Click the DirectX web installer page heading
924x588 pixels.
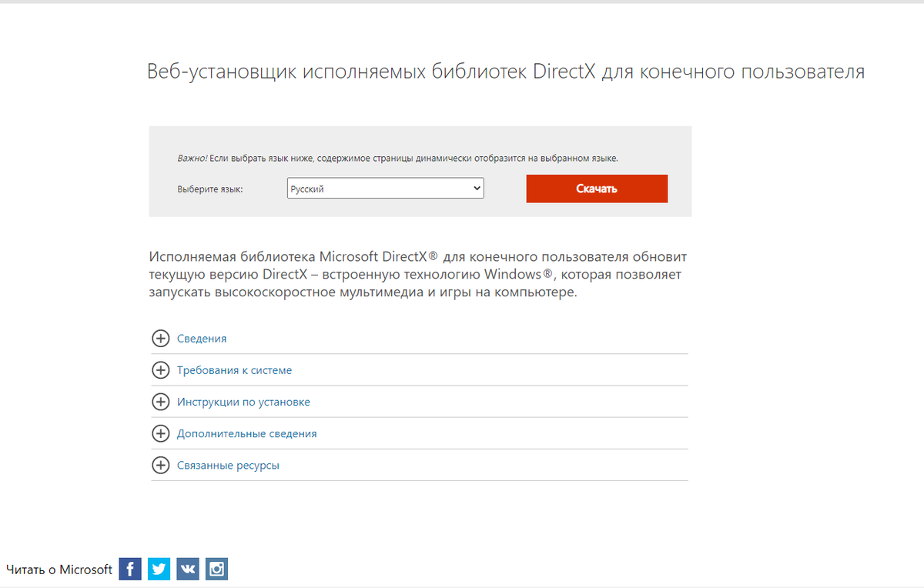point(506,72)
